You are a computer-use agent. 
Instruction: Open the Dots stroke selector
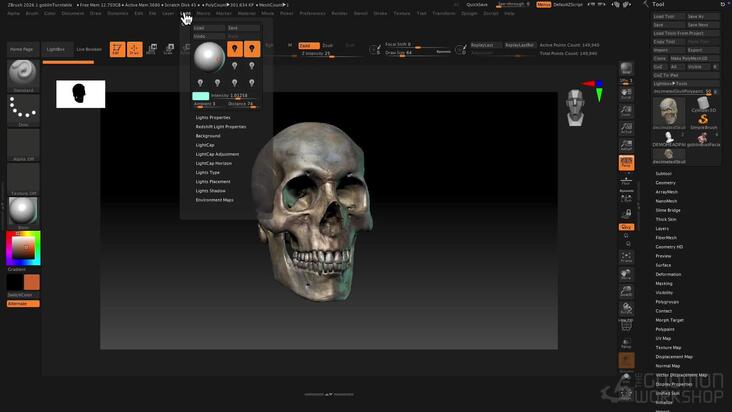click(23, 111)
